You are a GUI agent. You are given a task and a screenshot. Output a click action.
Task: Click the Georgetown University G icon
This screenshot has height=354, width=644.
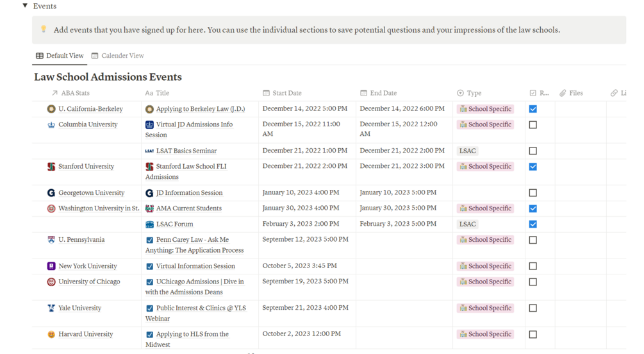(51, 193)
